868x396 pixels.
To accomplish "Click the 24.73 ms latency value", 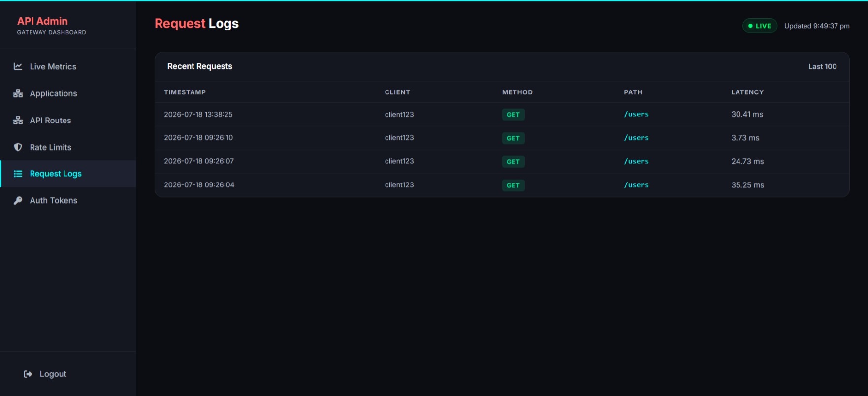I will coord(747,161).
